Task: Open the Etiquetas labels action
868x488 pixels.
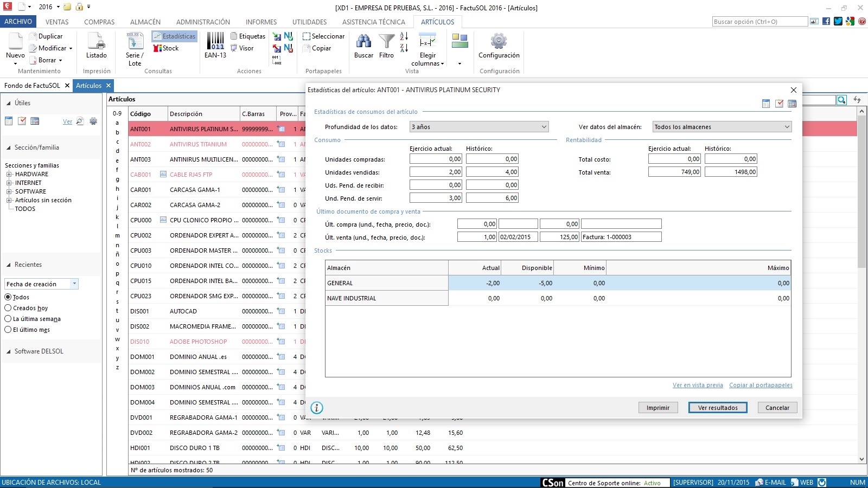Action: 248,36
